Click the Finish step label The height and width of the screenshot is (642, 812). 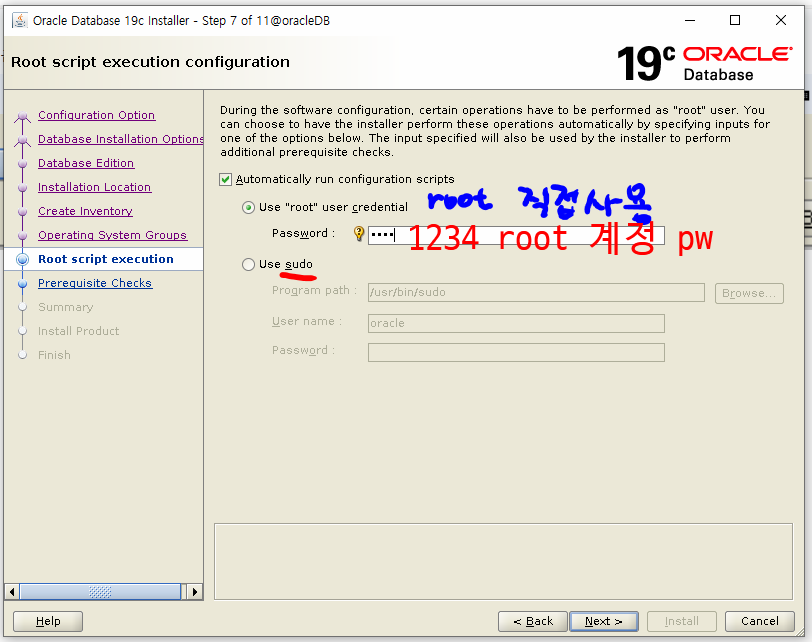[x=54, y=355]
